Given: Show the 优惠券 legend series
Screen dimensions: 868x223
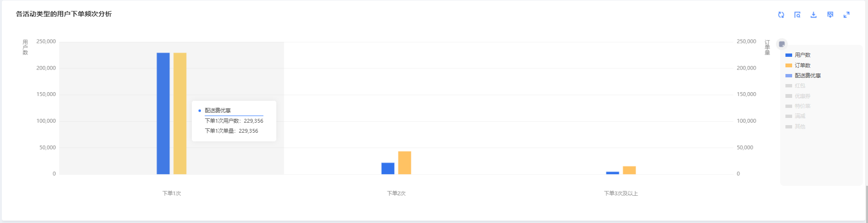Looking at the screenshot, I should point(802,96).
